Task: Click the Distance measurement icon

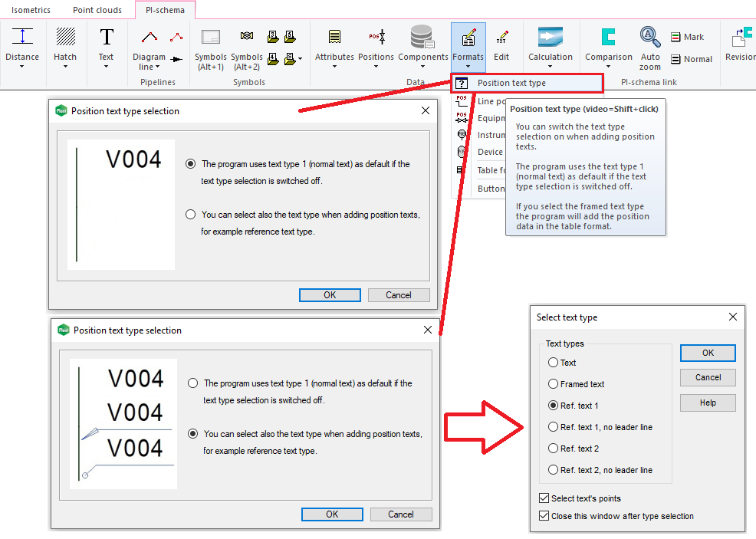Action: [x=22, y=37]
